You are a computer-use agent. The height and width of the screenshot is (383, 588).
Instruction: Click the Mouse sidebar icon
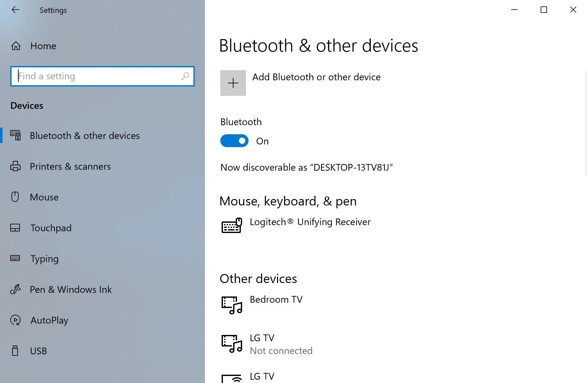[x=15, y=197]
